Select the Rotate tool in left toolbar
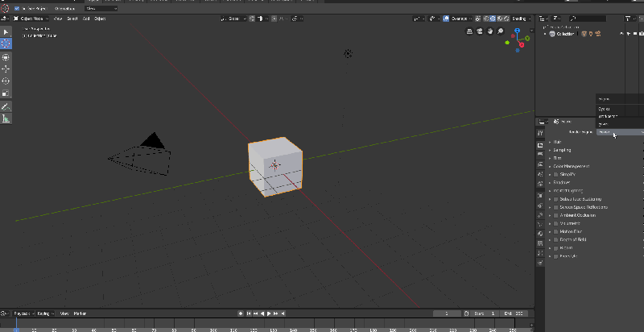Viewport: 644px width, 332px height. pos(6,81)
